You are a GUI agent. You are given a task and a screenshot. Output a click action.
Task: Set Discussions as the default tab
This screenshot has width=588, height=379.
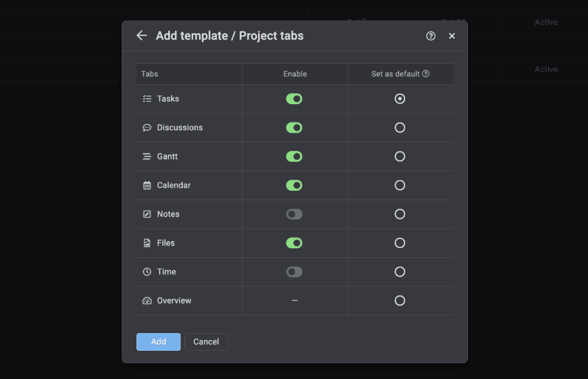(x=400, y=128)
